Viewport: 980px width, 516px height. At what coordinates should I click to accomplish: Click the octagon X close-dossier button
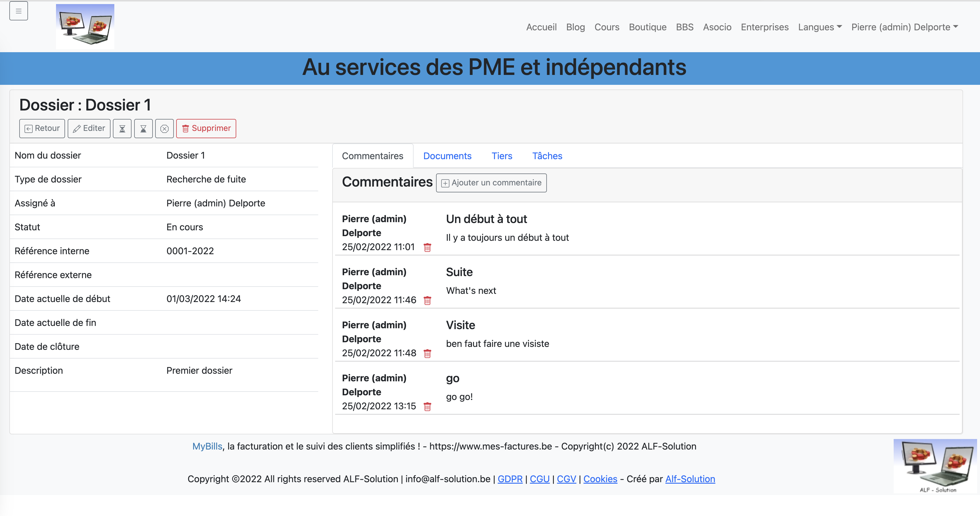point(164,129)
